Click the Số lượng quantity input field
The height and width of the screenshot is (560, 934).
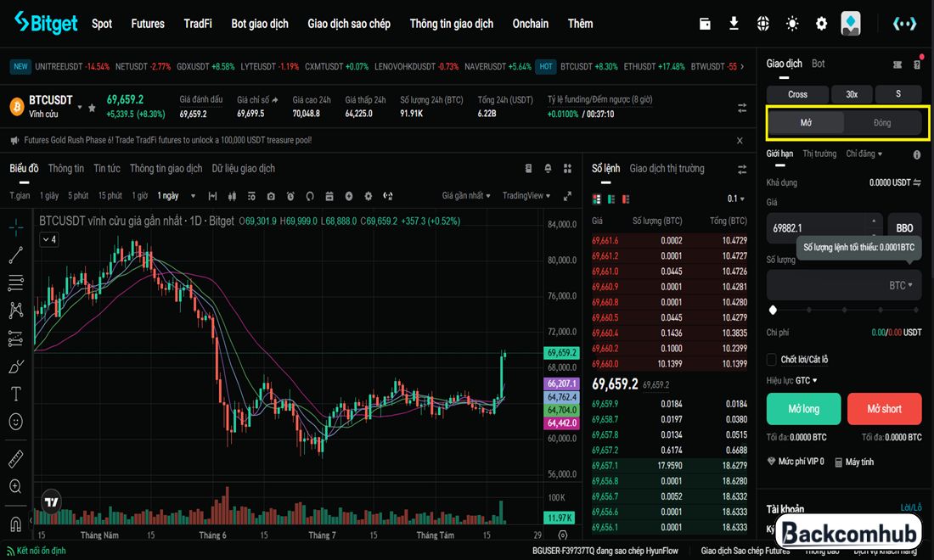(x=843, y=285)
